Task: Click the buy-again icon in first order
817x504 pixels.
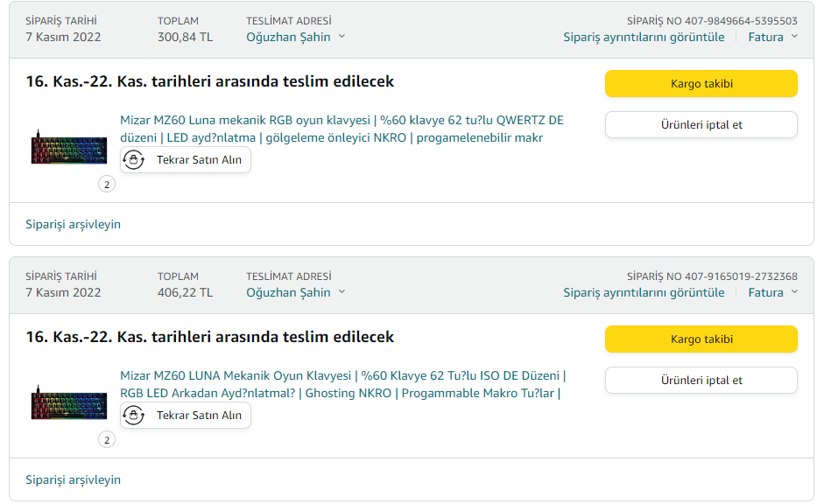Action: coord(134,160)
